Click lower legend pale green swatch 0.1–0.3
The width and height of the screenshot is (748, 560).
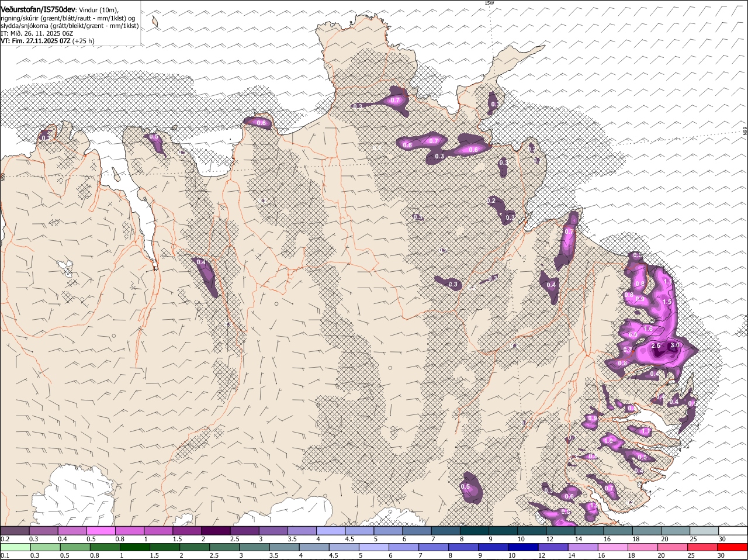coord(15,548)
